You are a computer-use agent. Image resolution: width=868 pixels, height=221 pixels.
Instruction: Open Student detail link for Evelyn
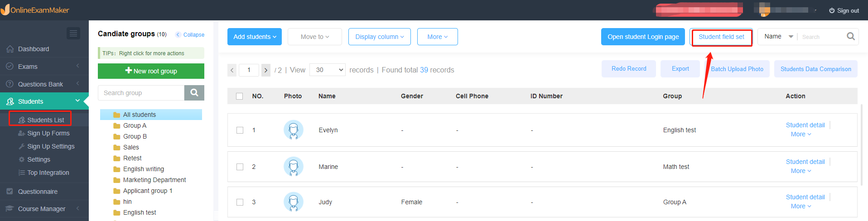pyautogui.click(x=805, y=125)
